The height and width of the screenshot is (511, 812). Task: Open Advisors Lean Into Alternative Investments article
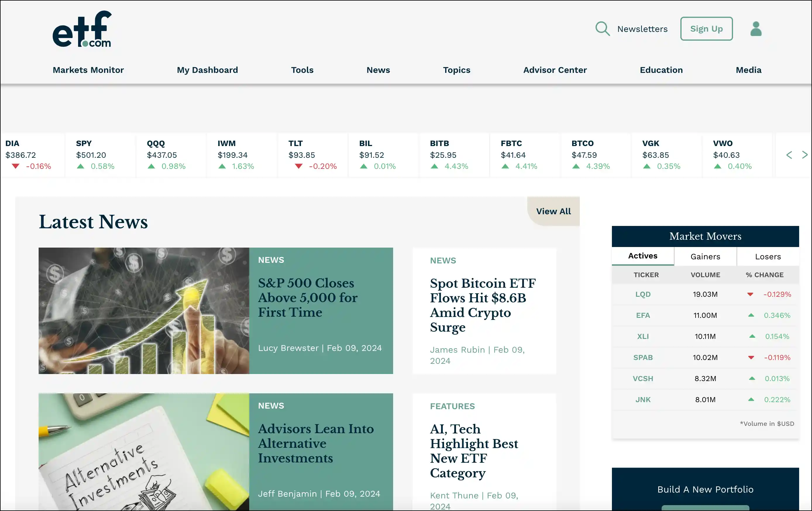coord(316,443)
